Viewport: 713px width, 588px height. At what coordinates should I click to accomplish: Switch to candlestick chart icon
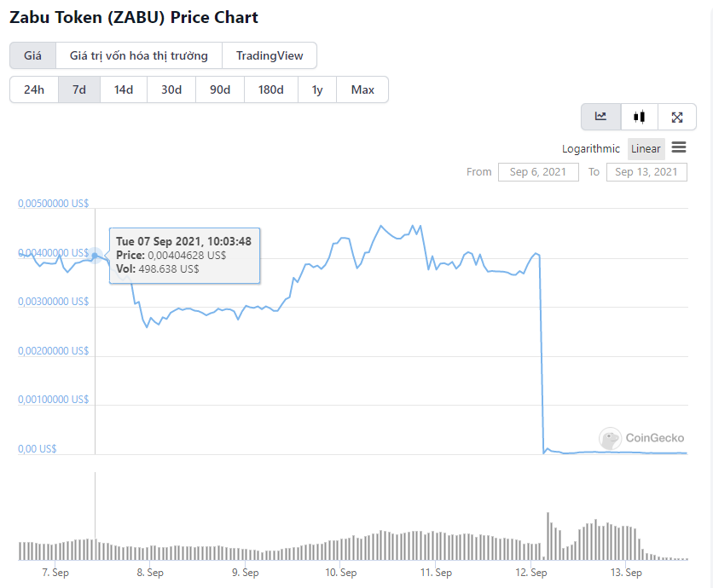(639, 117)
